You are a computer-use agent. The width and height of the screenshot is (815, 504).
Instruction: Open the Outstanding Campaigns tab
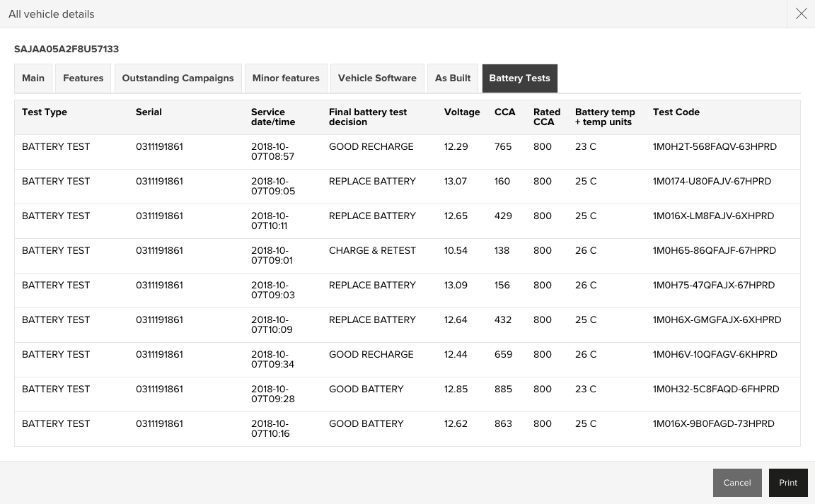178,78
